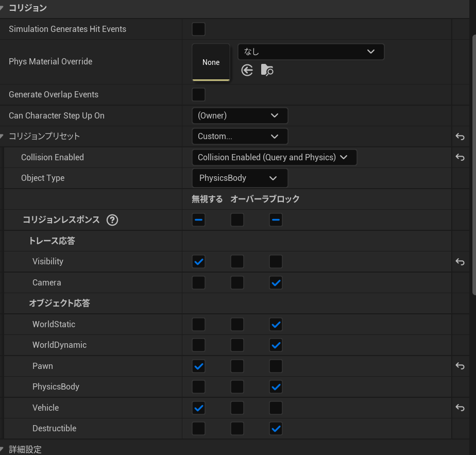Set Pawn response to Block

276,366
